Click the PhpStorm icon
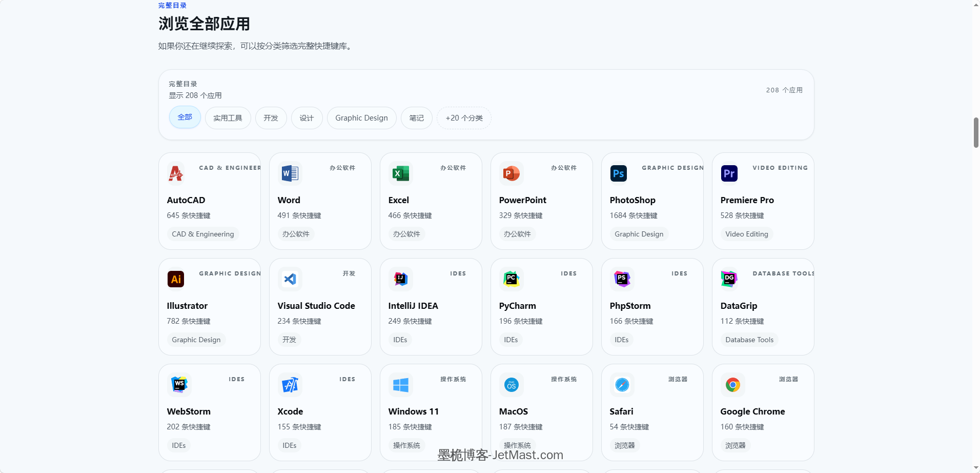The width and height of the screenshot is (980, 473). [x=622, y=279]
